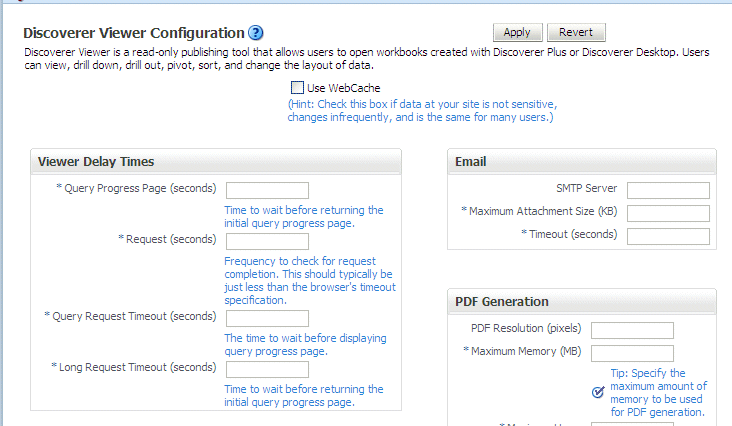Click the Apply button
This screenshot has width=732, height=426.
click(x=517, y=32)
